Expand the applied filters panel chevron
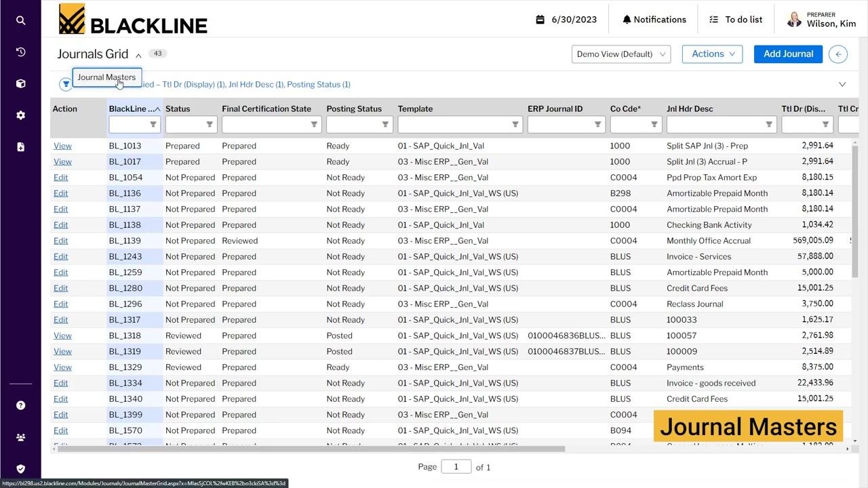 (842, 85)
